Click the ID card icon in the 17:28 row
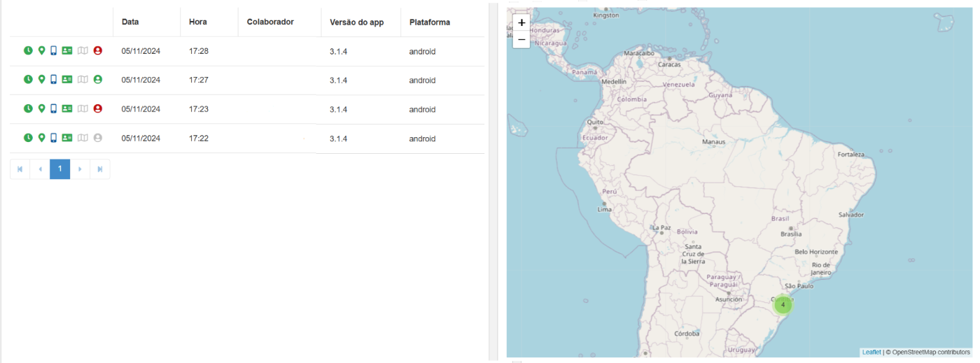 point(67,50)
